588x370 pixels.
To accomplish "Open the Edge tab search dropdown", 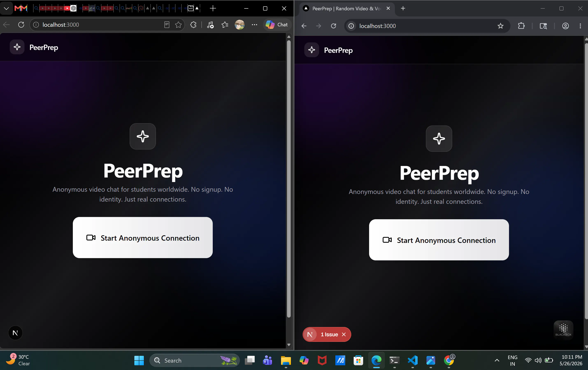I will 6,8.
